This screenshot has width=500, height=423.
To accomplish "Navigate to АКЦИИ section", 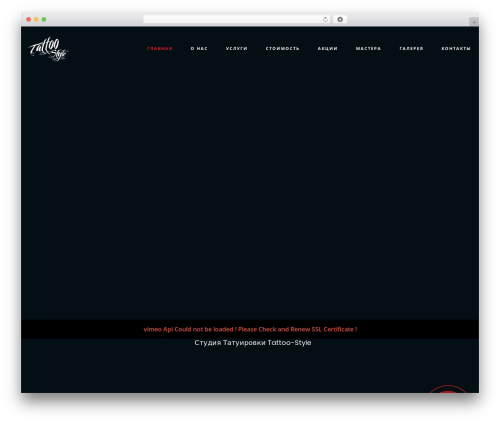I will pyautogui.click(x=327, y=49).
